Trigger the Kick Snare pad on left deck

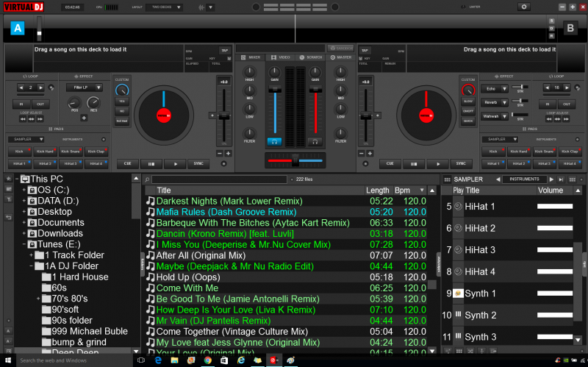coord(71,151)
